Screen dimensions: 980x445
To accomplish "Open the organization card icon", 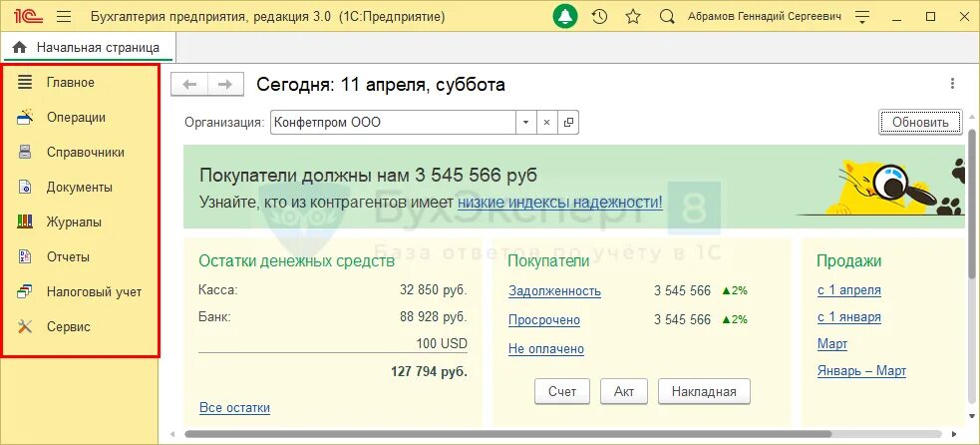I will coord(567,123).
